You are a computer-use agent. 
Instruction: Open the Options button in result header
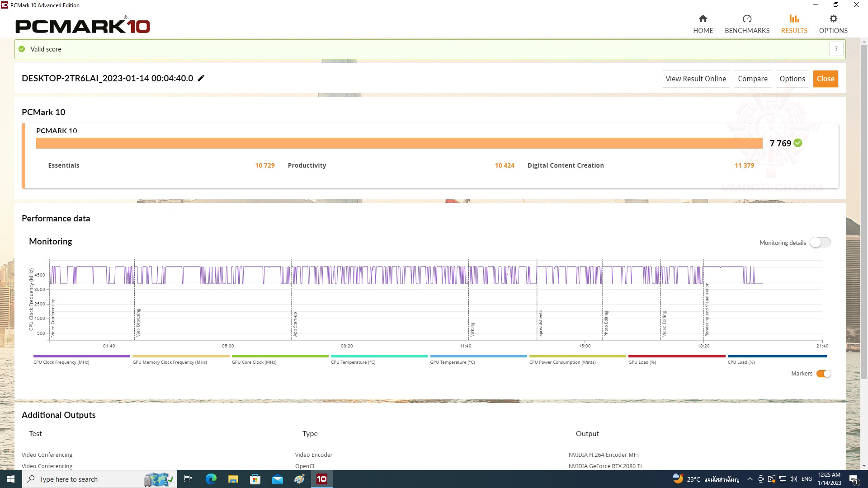coord(792,79)
